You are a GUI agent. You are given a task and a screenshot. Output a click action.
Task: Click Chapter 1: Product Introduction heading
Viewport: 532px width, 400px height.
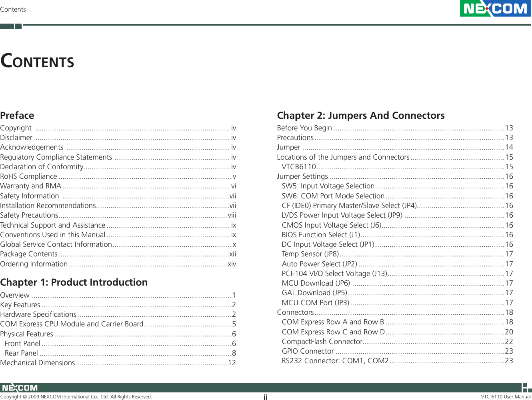(x=74, y=282)
